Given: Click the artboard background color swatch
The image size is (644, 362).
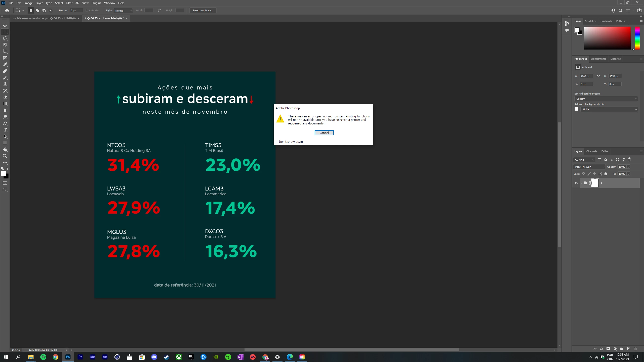Looking at the screenshot, I should (576, 109).
